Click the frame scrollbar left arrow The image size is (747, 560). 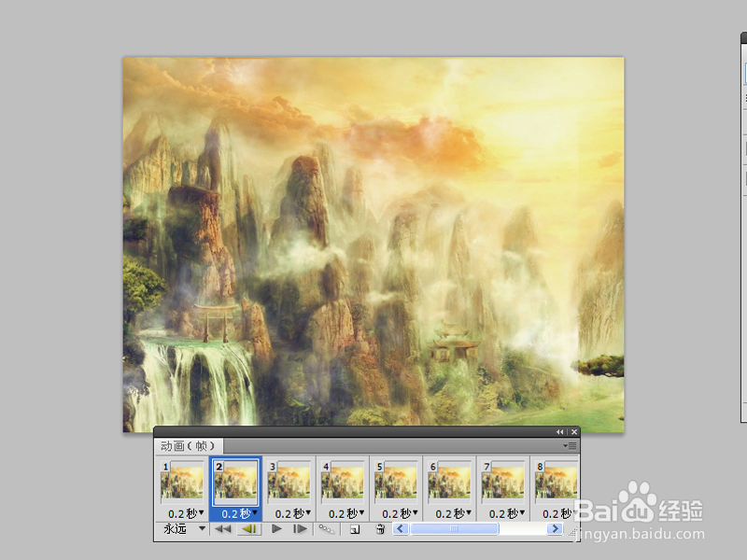(401, 528)
